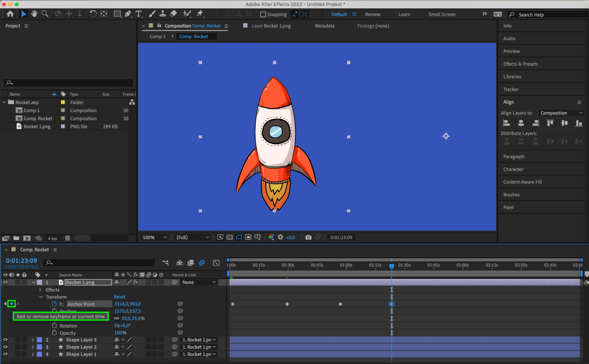
Task: Enable the Snapping checkbox
Action: (x=263, y=14)
